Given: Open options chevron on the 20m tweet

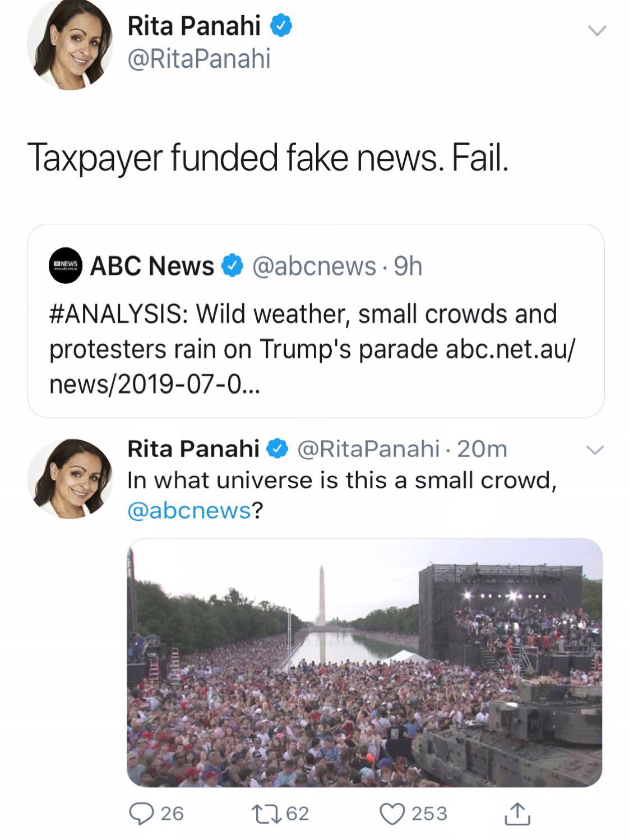Looking at the screenshot, I should pyautogui.click(x=595, y=450).
